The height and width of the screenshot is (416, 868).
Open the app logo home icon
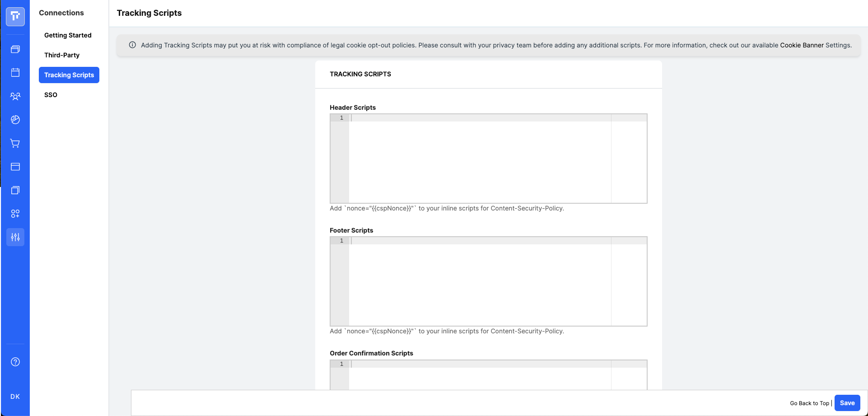pos(15,17)
